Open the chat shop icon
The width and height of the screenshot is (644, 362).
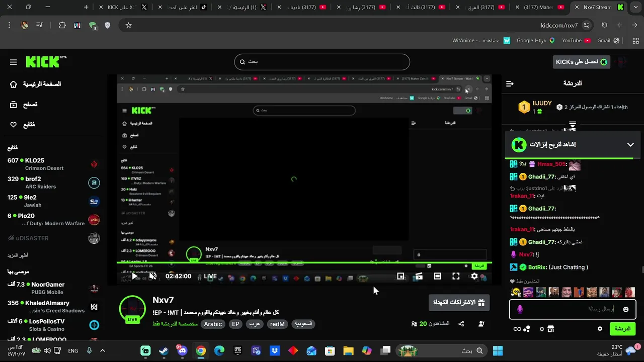tap(550, 329)
